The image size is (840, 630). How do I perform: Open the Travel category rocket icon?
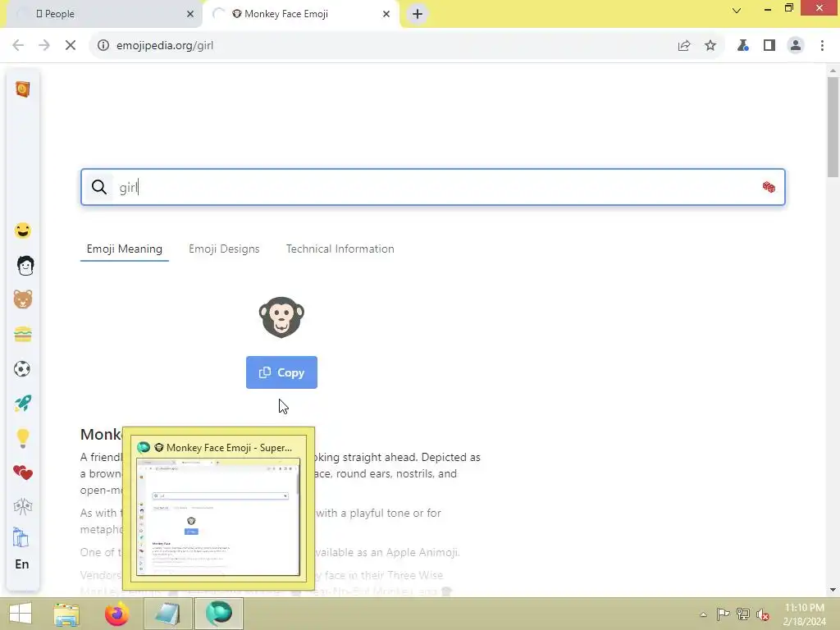coord(22,404)
